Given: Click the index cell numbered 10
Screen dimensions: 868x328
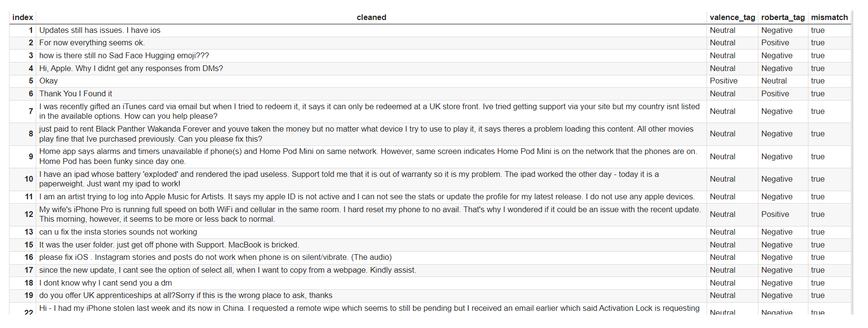Looking at the screenshot, I should pyautogui.click(x=29, y=179).
